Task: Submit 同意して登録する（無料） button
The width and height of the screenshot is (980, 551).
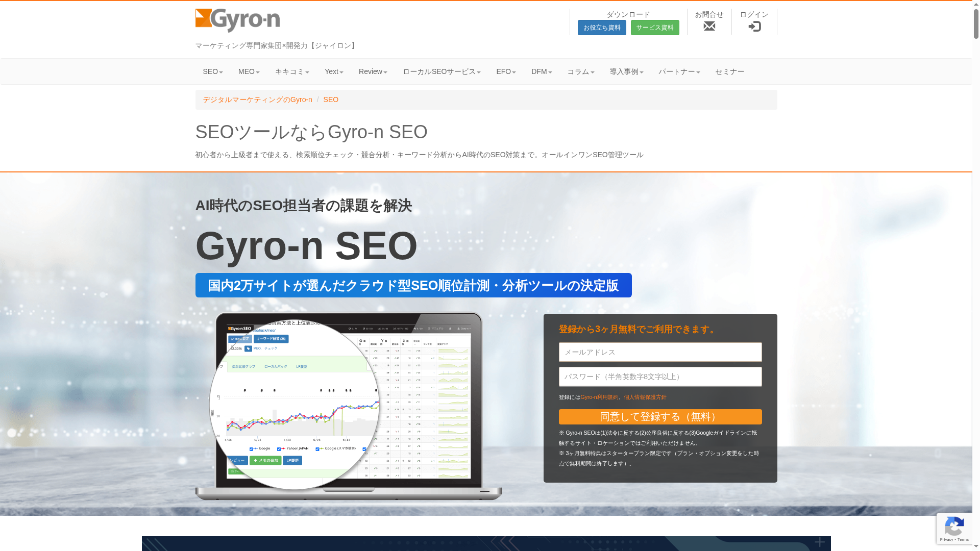Action: (660, 417)
